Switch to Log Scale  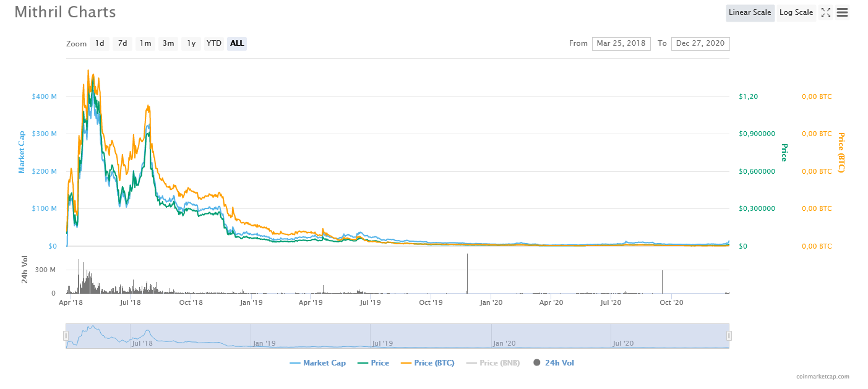click(796, 12)
